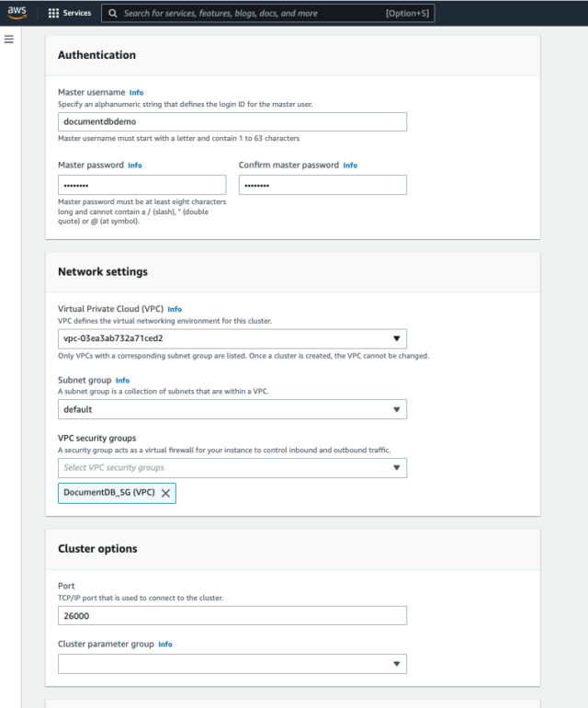Open Info for Virtual Private Cloud
The height and width of the screenshot is (708, 588).
pyautogui.click(x=175, y=310)
